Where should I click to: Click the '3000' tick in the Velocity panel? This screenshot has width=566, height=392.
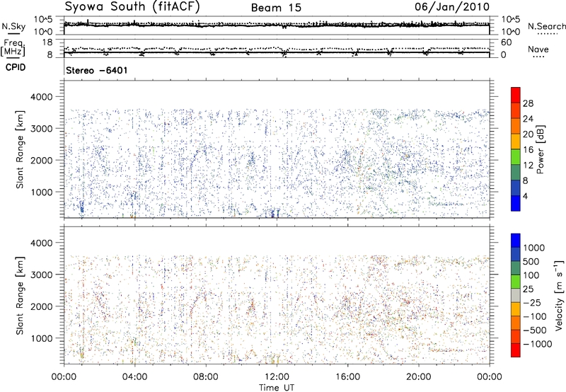41,275
